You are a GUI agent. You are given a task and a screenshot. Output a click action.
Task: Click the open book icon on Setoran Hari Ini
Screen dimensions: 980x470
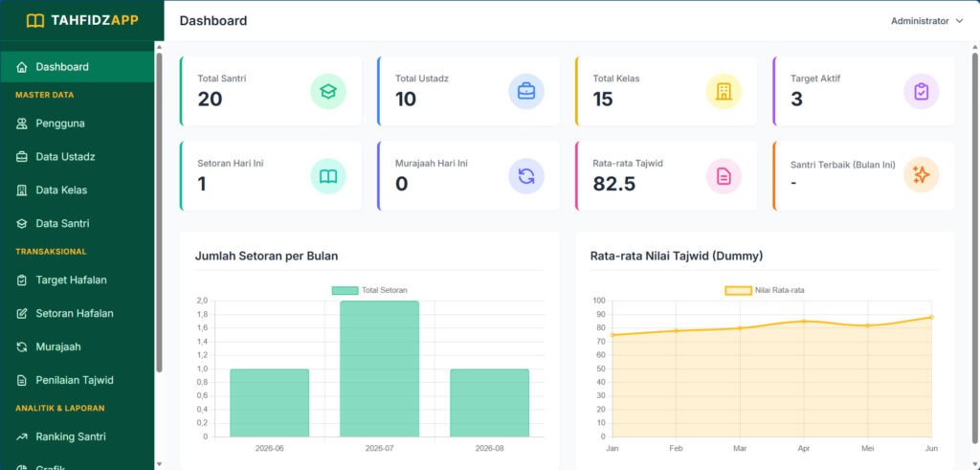(328, 176)
